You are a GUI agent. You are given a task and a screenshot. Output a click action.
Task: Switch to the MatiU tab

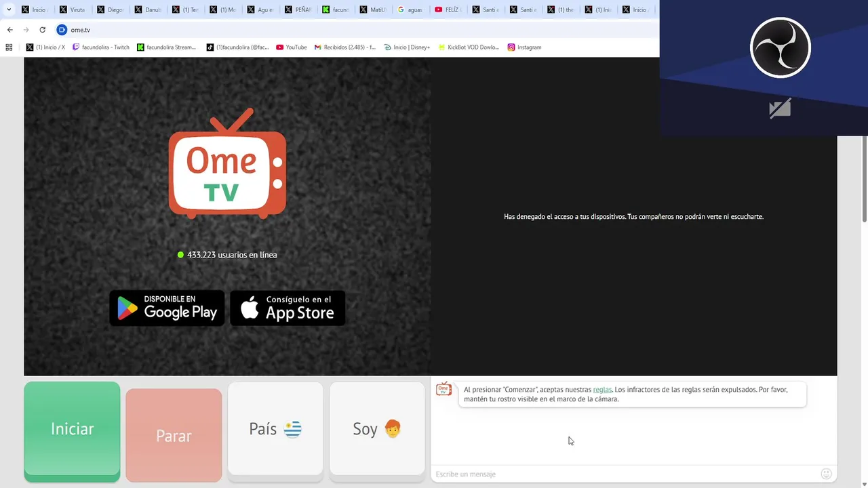click(372, 9)
